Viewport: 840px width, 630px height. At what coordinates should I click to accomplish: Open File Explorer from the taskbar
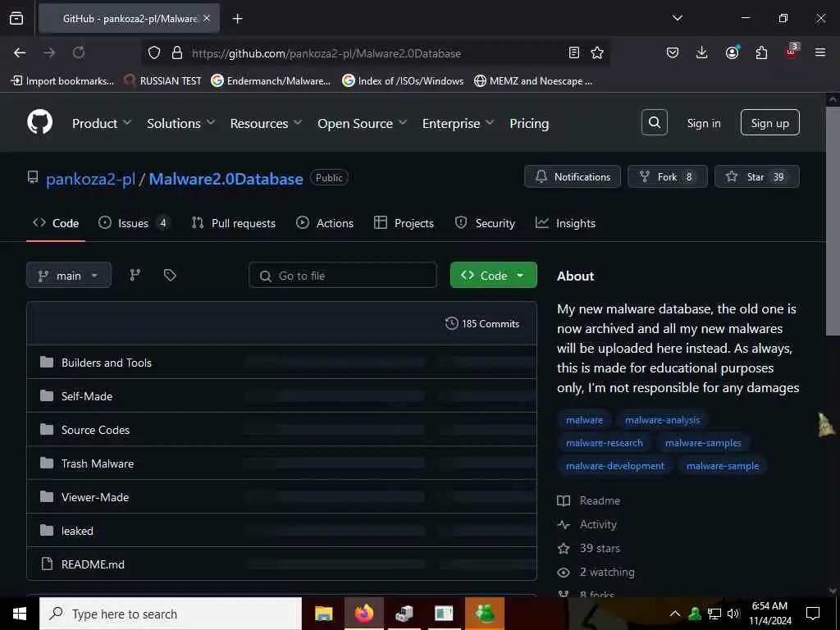click(x=323, y=614)
